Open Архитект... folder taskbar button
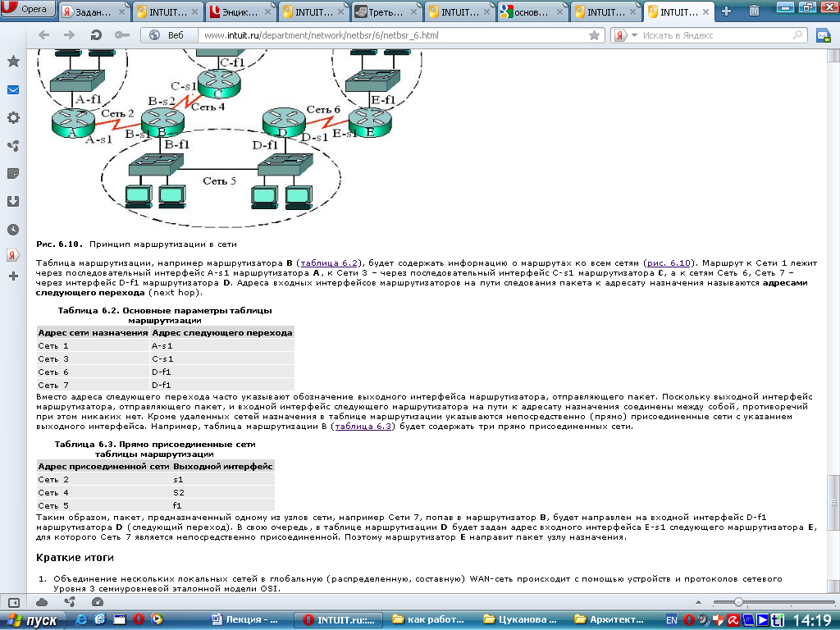The width and height of the screenshot is (840, 630). click(x=610, y=620)
